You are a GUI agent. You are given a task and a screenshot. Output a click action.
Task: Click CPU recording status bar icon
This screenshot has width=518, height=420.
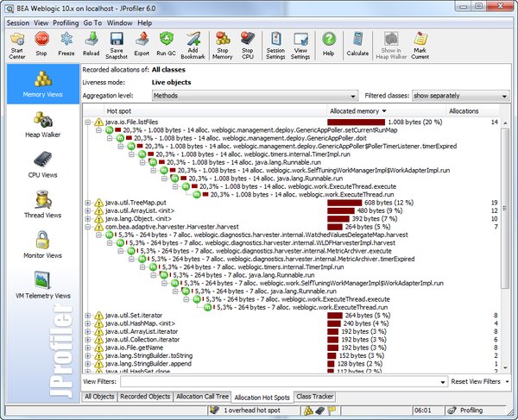point(320,411)
